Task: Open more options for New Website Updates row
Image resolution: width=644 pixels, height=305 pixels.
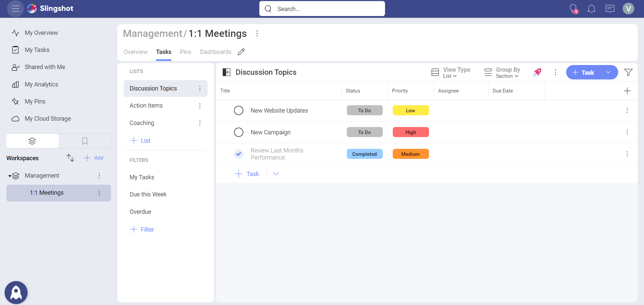Action: 627,110
